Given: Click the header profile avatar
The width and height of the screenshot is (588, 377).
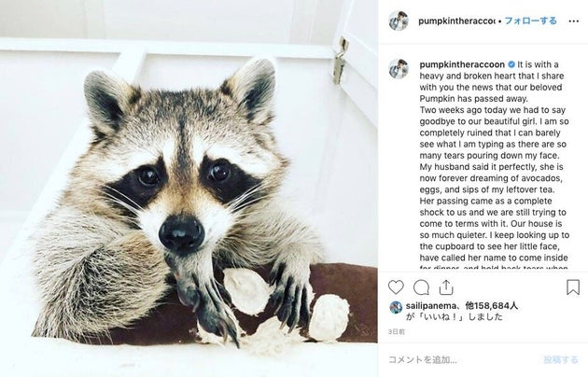Looking at the screenshot, I should 399,21.
